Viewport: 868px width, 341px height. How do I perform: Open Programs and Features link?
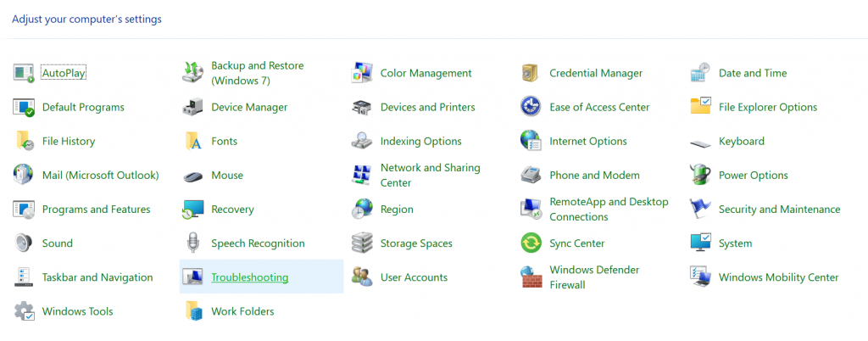pyautogui.click(x=96, y=210)
